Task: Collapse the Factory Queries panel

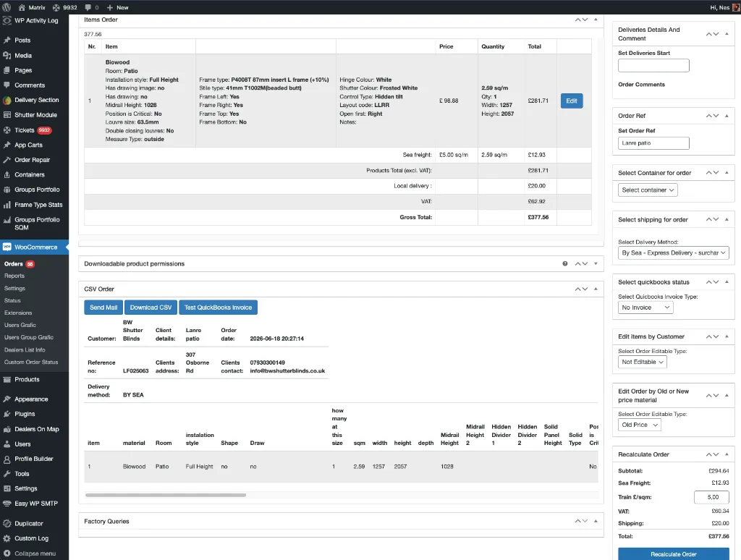Action: (x=596, y=521)
